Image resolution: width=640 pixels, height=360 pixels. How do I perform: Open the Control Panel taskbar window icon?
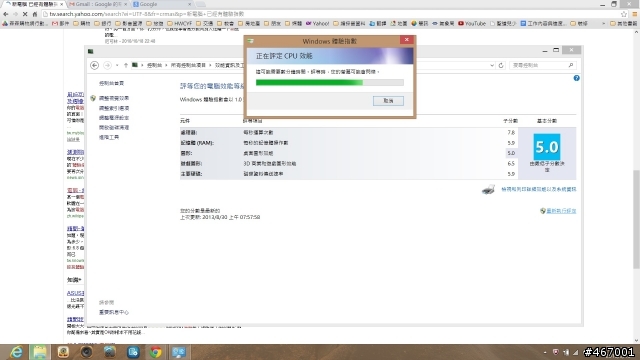(x=179, y=352)
